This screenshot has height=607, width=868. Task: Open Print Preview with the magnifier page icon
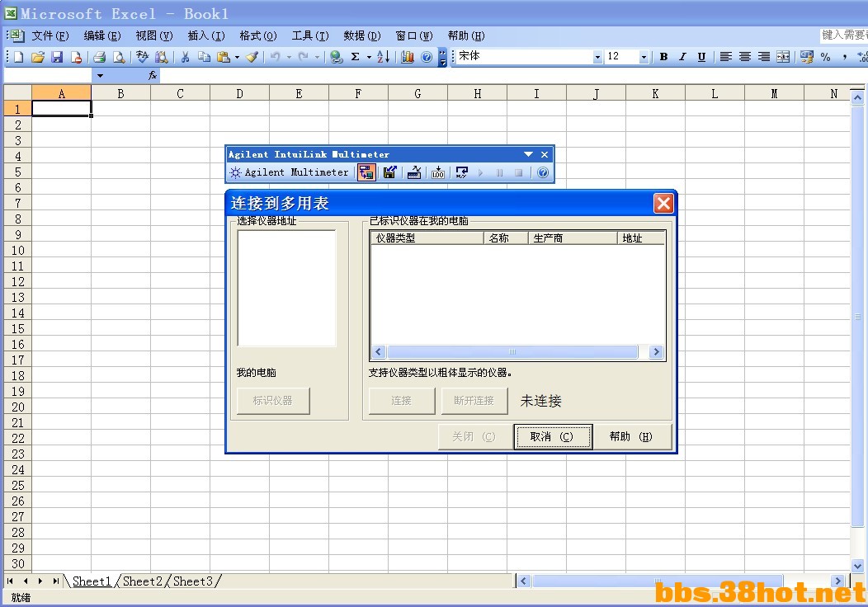tap(119, 57)
